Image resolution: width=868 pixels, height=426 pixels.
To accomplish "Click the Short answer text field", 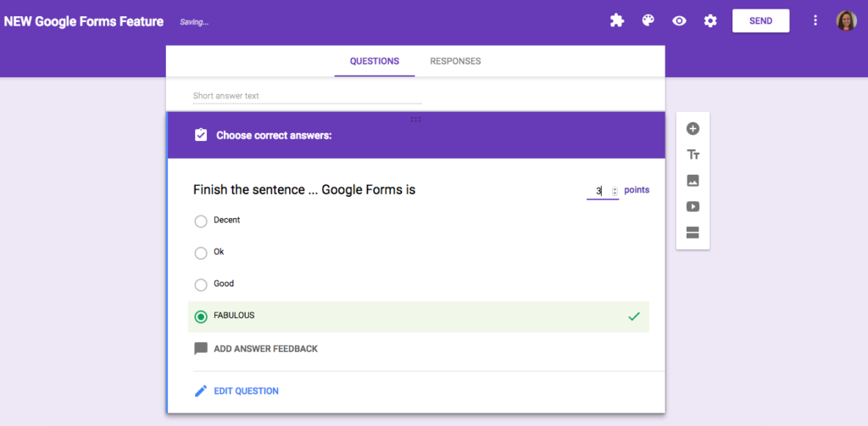I will tap(307, 97).
